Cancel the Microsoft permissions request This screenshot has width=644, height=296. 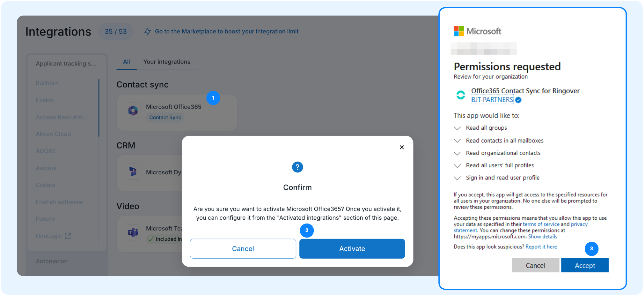(x=535, y=265)
